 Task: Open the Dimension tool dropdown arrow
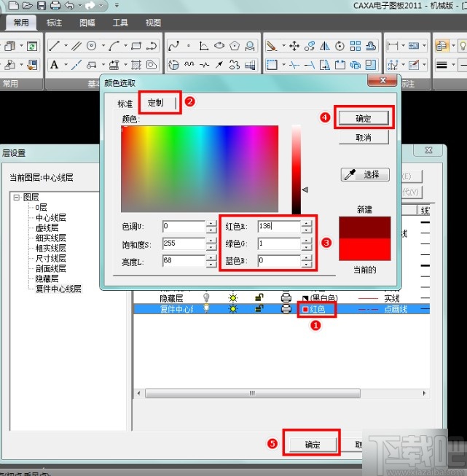point(404,46)
